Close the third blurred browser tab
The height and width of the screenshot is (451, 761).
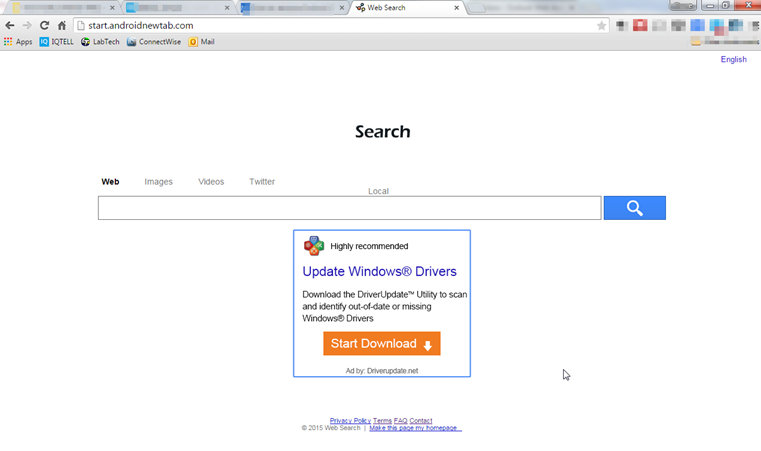click(342, 8)
